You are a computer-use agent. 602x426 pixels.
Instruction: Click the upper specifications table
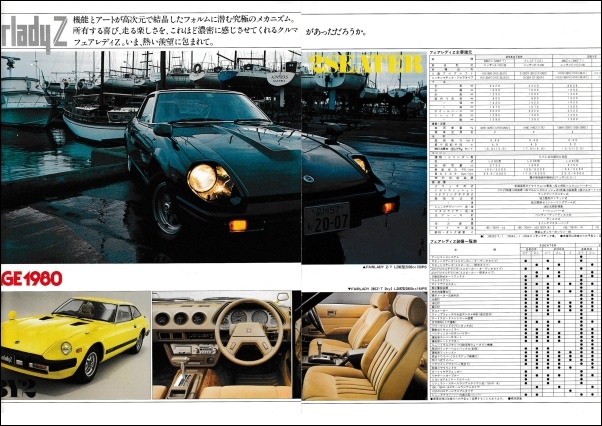(514, 143)
